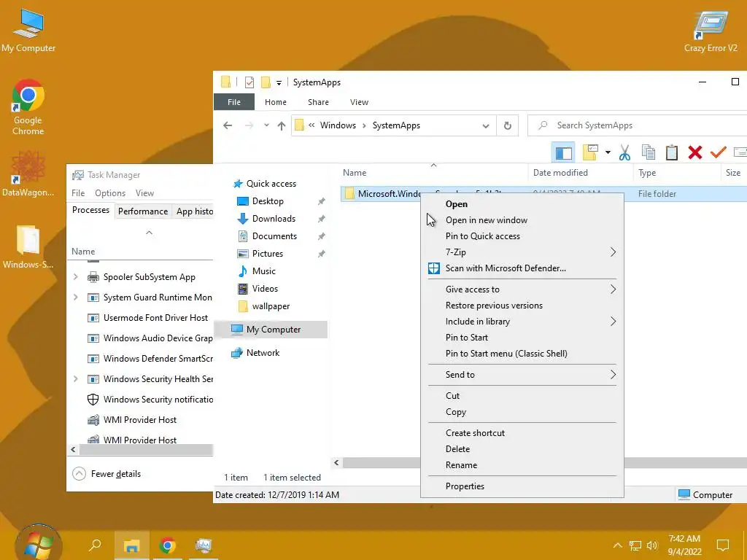Screen dimensions: 747x560
Task: Click the Copy pages toolbar icon
Action: point(648,152)
